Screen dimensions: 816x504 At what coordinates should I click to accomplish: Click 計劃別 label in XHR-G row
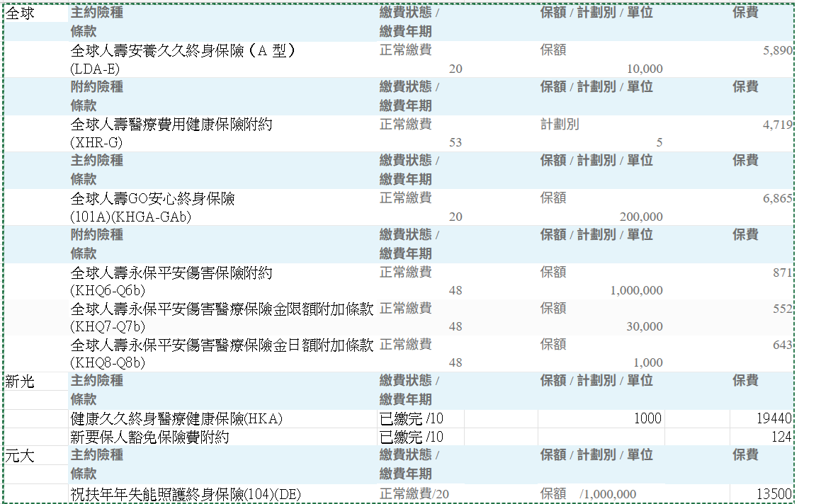[560, 125]
